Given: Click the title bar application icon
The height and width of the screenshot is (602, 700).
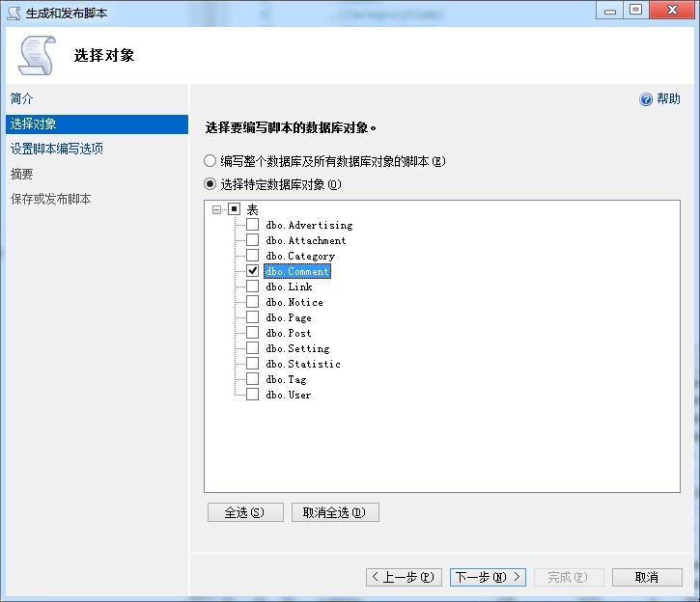Looking at the screenshot, I should tap(13, 11).
